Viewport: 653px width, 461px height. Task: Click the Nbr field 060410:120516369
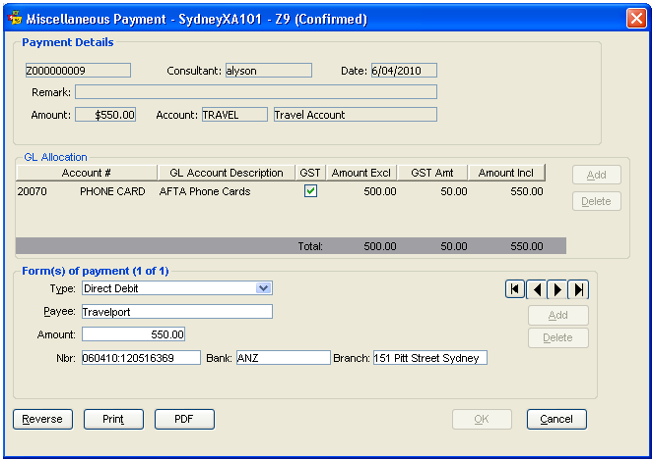[141, 358]
